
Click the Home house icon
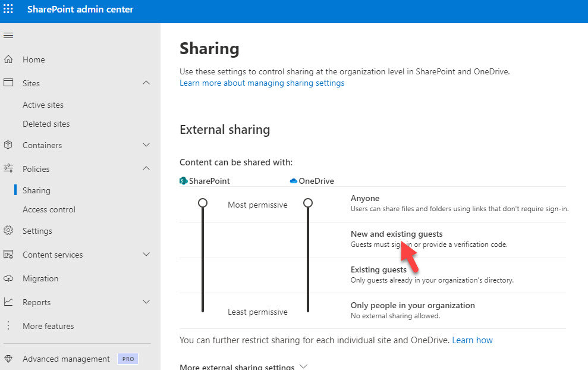pyautogui.click(x=8, y=59)
